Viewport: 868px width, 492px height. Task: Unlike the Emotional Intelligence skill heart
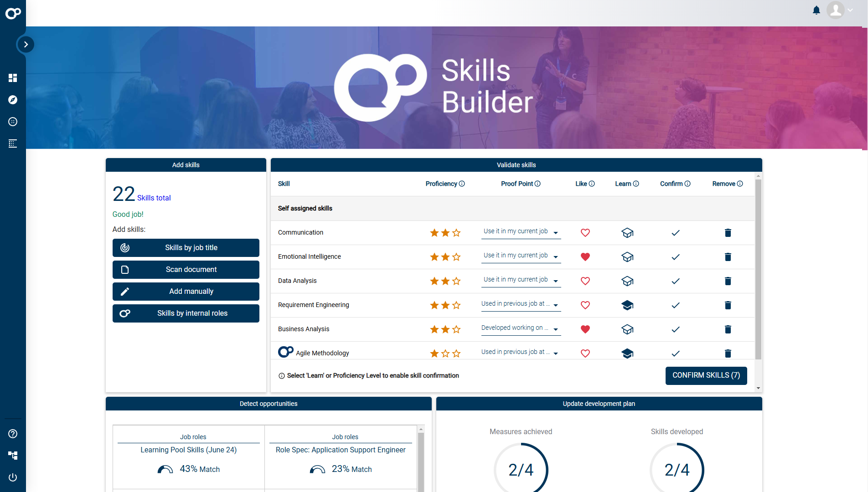585,257
